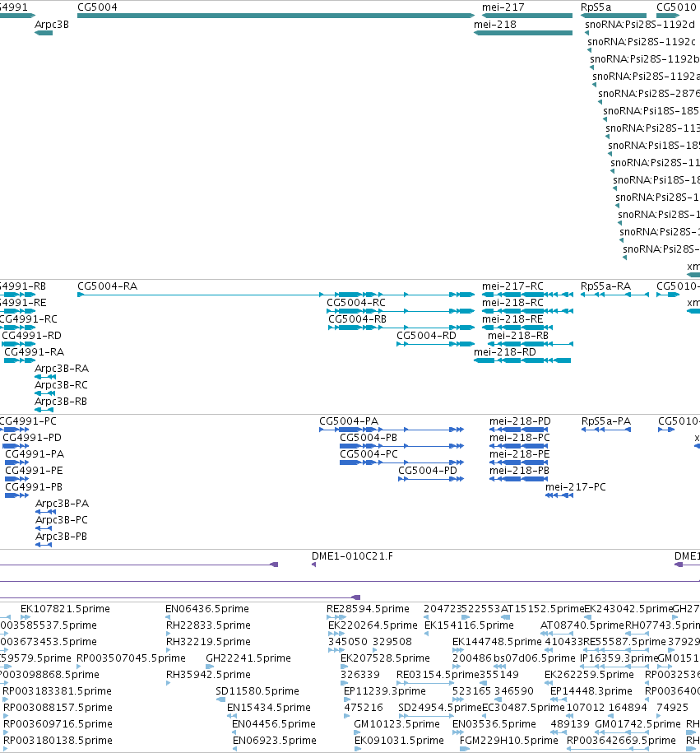
Task: Click EST EN15434.5prime
Action: 269,707
